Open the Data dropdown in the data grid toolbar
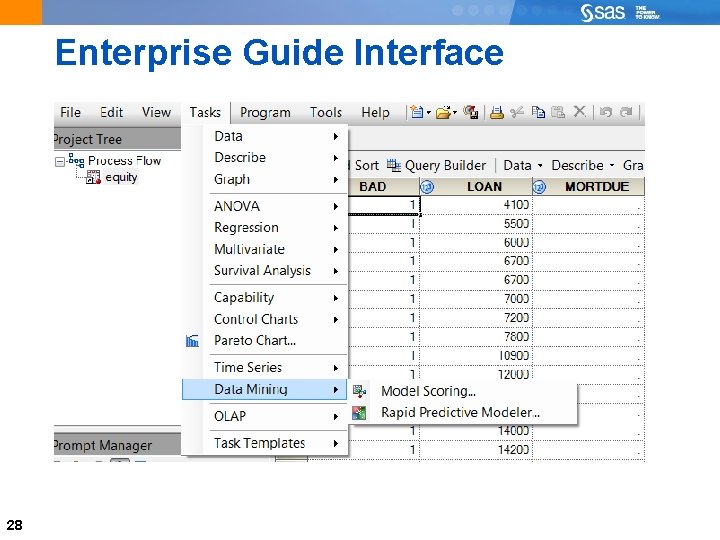This screenshot has width=720, height=540. pos(523,165)
